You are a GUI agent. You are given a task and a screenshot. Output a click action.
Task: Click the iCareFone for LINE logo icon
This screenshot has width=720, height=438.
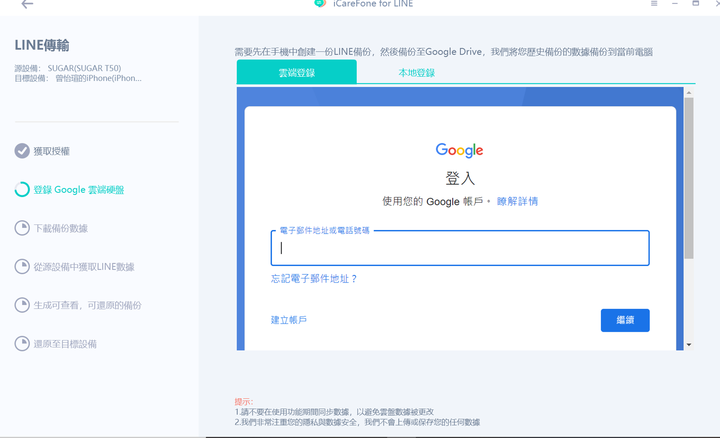[x=320, y=4]
